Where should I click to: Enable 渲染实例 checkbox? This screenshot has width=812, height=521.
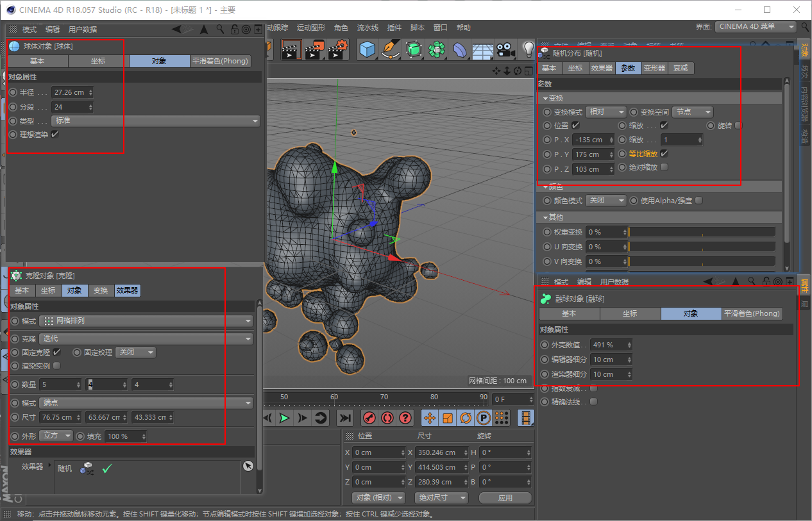pyautogui.click(x=56, y=366)
